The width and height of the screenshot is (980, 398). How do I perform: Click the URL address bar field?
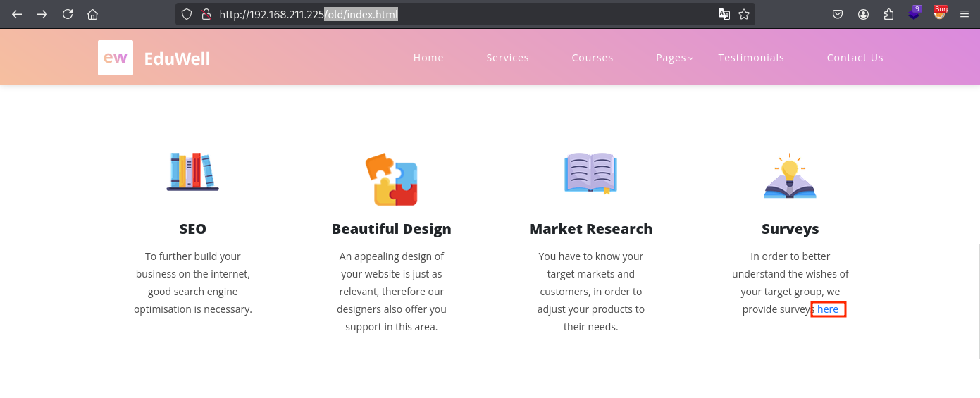point(465,14)
